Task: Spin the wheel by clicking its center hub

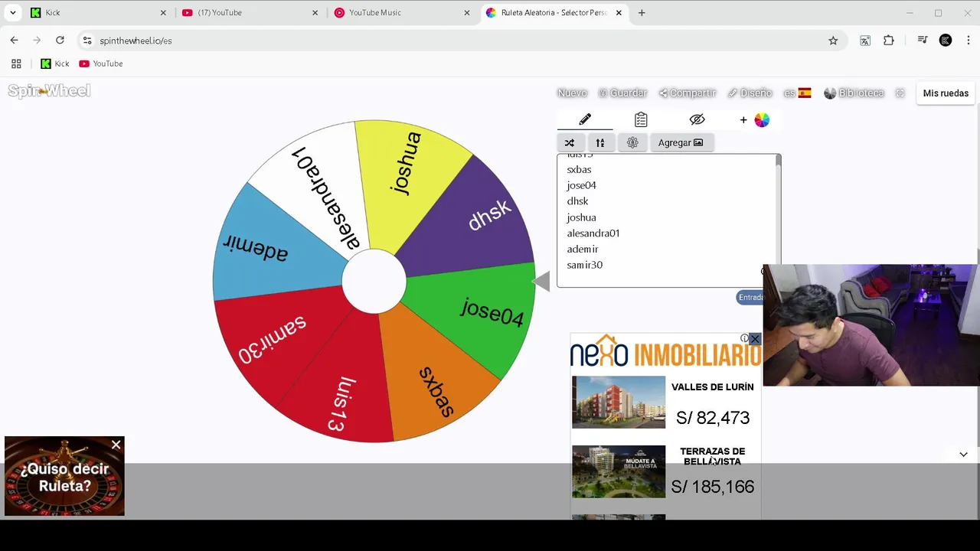Action: point(374,282)
